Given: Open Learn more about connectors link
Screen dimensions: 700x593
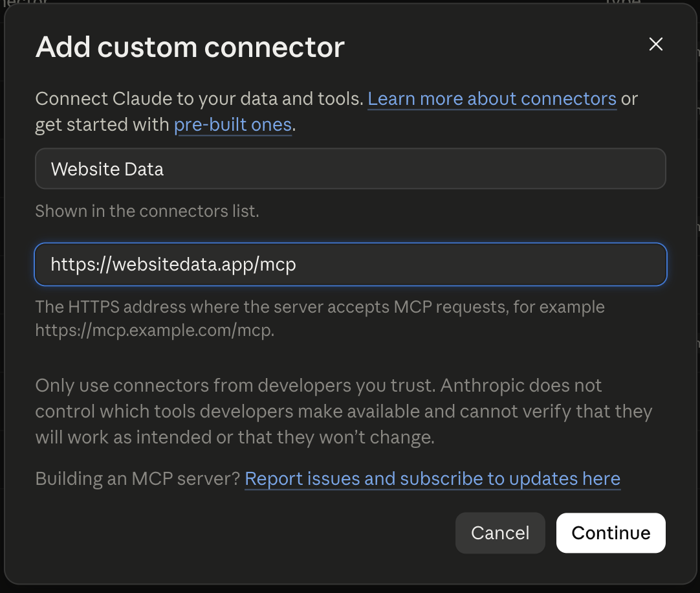Looking at the screenshot, I should [x=492, y=99].
